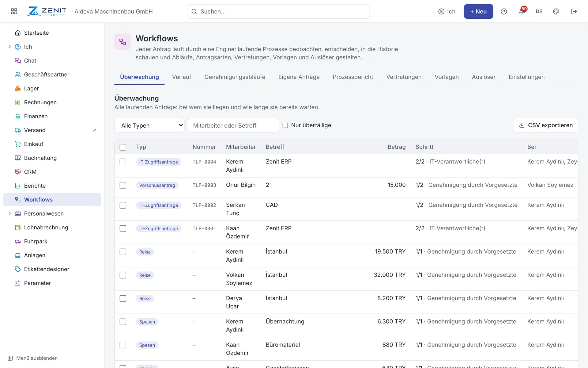Switch to the Verlauf tab
This screenshot has width=588, height=368.
coord(182,77)
